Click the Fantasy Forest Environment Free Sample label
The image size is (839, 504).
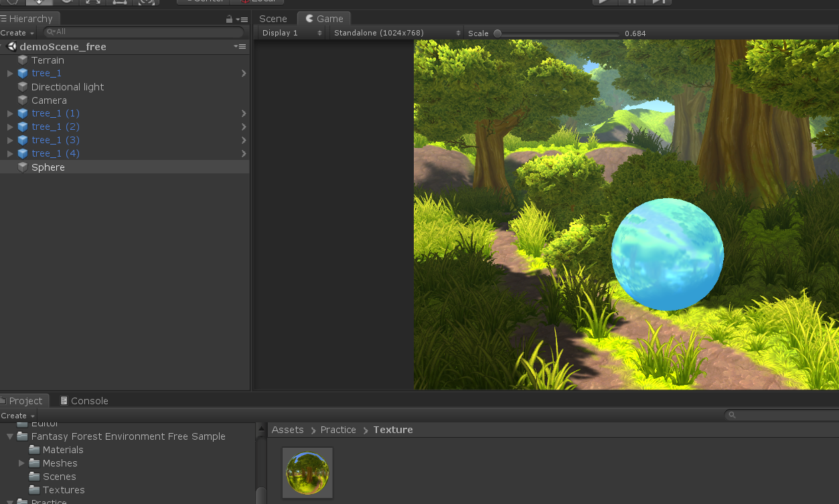129,436
